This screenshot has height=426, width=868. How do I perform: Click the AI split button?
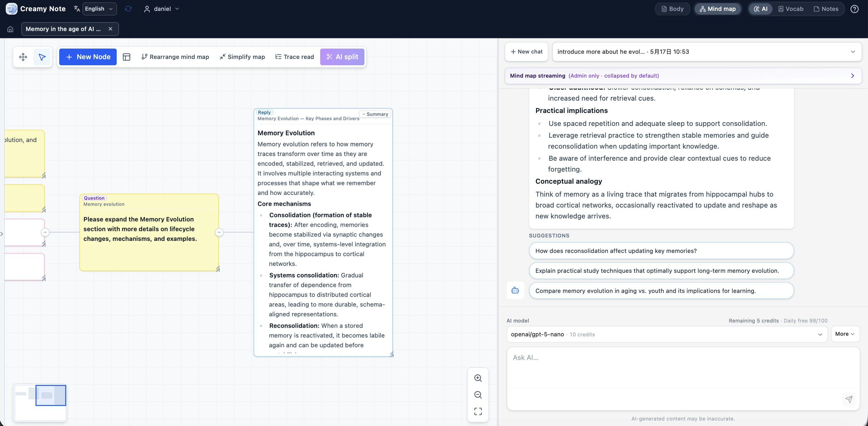(x=342, y=57)
